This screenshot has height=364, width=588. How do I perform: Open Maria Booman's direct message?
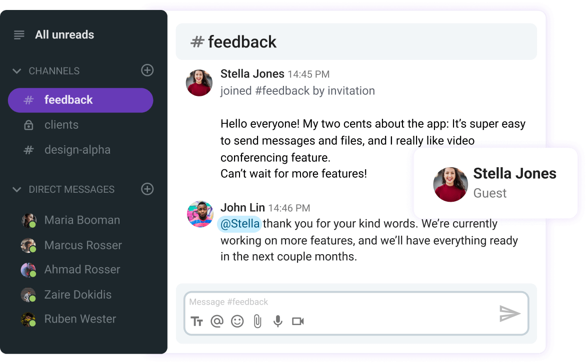tap(82, 220)
